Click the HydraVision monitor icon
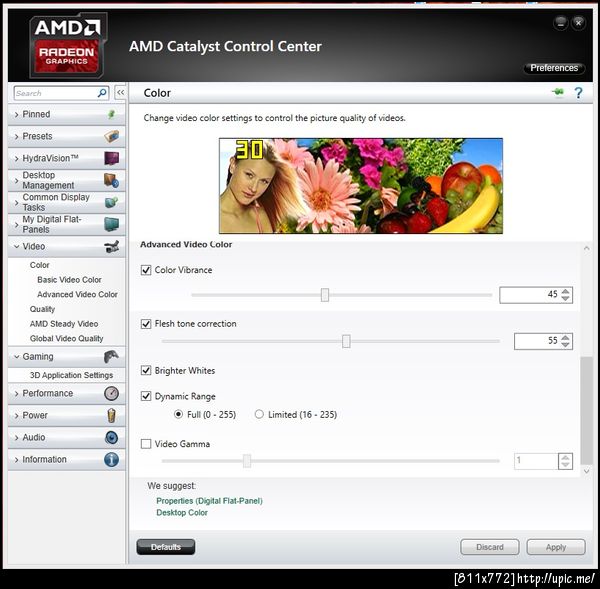600x589 pixels. click(112, 158)
